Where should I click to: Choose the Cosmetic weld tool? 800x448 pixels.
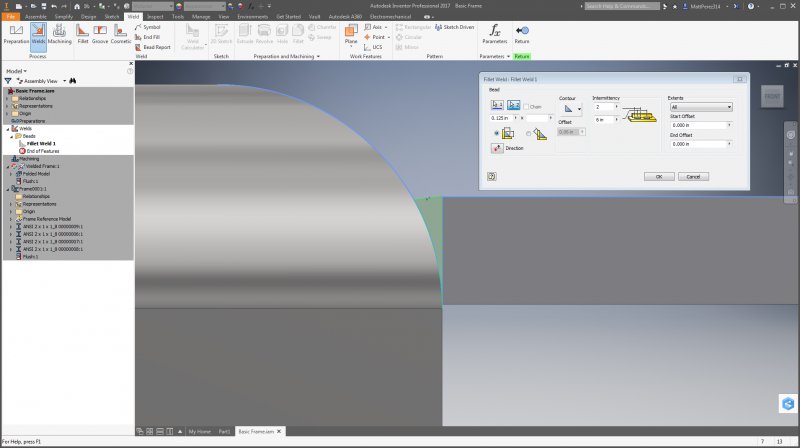click(x=120, y=35)
